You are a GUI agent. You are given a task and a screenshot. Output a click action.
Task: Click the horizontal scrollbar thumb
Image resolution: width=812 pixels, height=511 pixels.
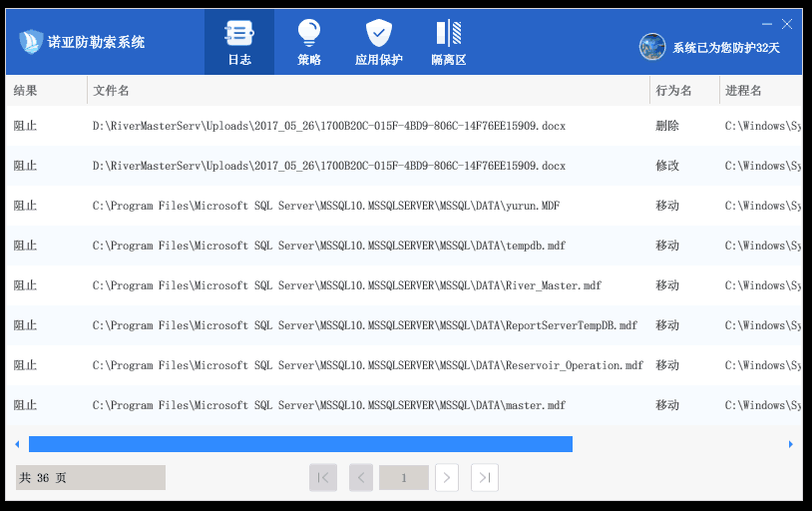tap(300, 444)
